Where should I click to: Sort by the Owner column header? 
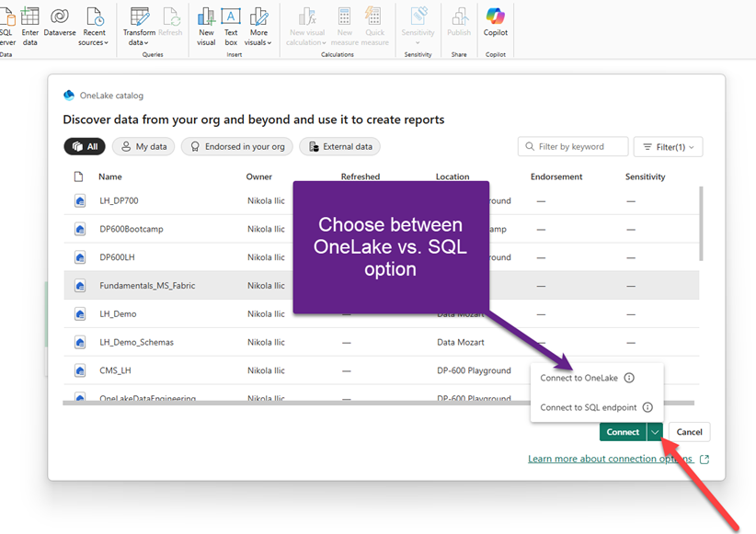tap(259, 176)
